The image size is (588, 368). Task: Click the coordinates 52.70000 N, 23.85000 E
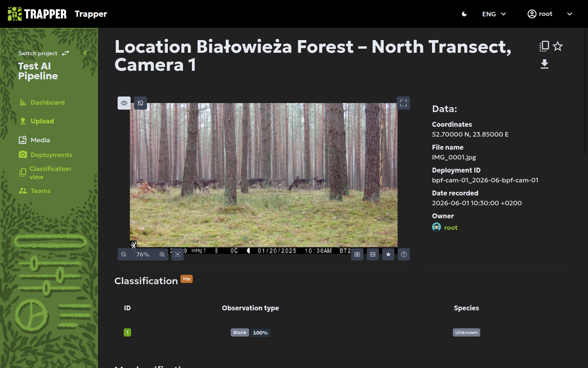coord(470,134)
